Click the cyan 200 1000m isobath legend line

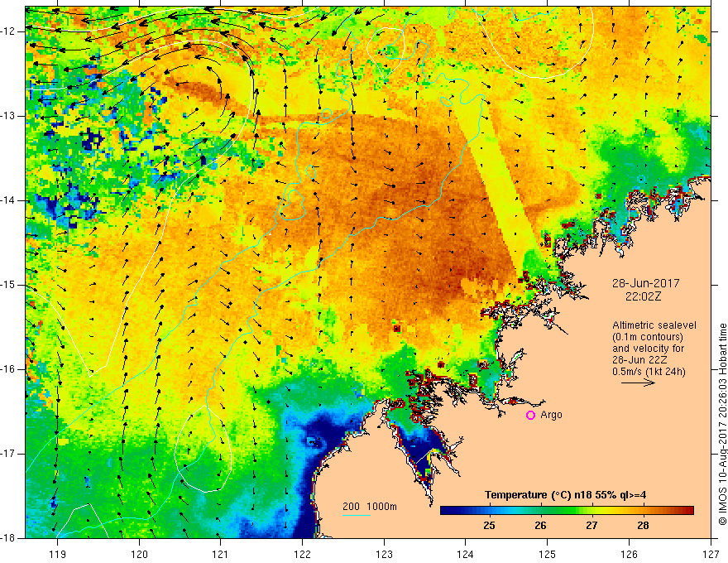(x=356, y=515)
